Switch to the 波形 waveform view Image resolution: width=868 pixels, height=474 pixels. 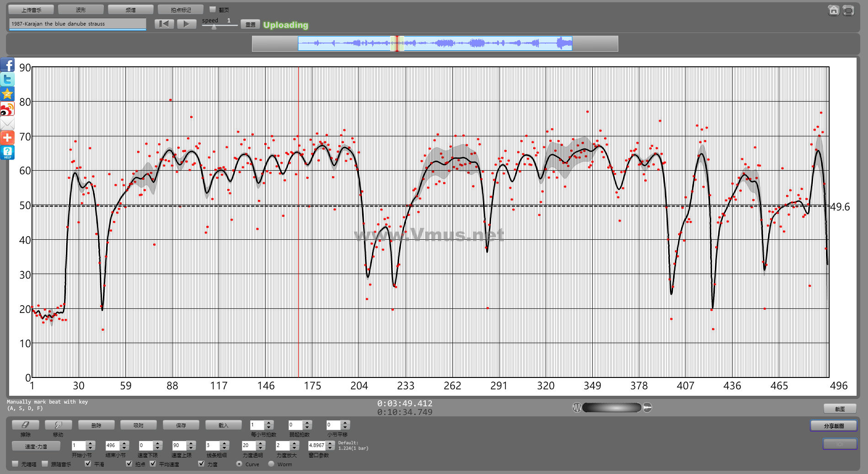coord(81,10)
